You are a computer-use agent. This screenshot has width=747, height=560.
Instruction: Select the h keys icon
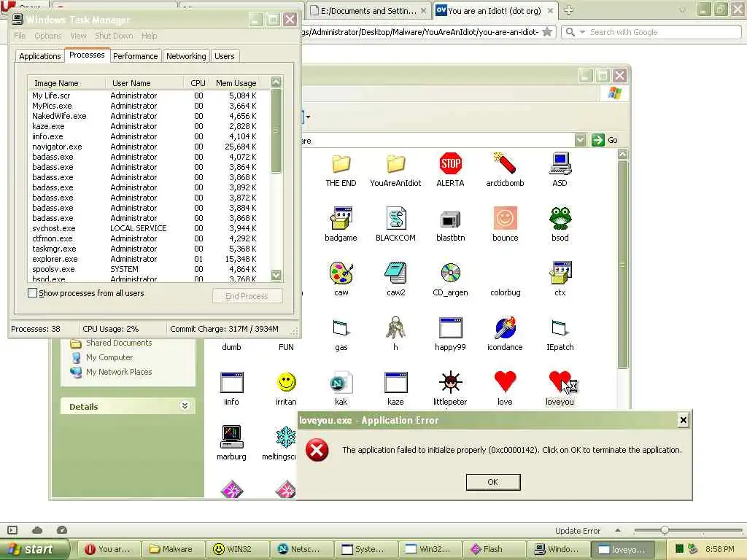tap(395, 327)
